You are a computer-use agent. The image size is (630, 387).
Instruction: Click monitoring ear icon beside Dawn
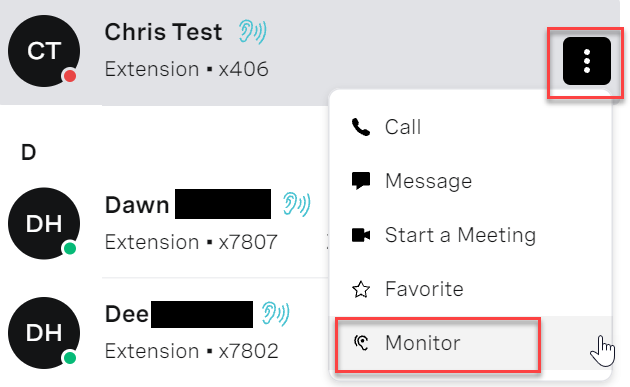point(297,204)
